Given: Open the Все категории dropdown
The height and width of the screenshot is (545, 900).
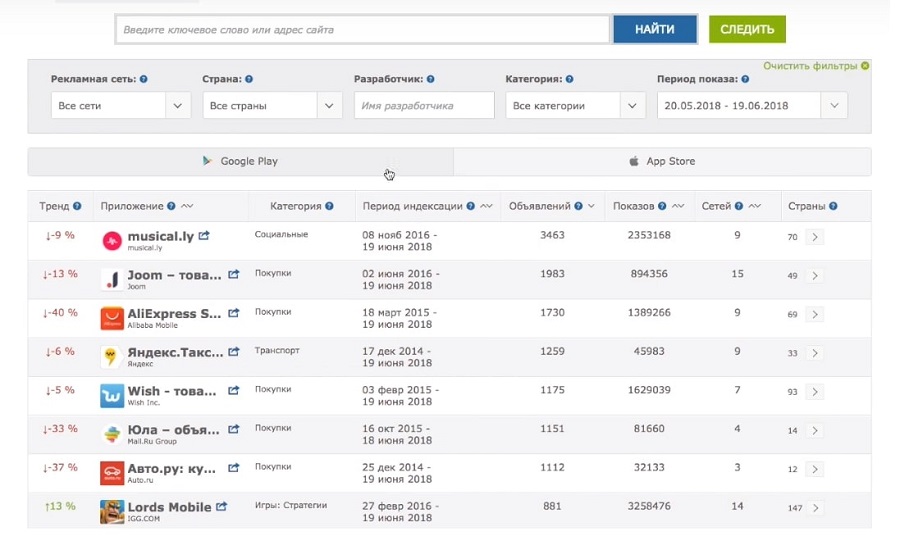Looking at the screenshot, I should click(x=575, y=106).
